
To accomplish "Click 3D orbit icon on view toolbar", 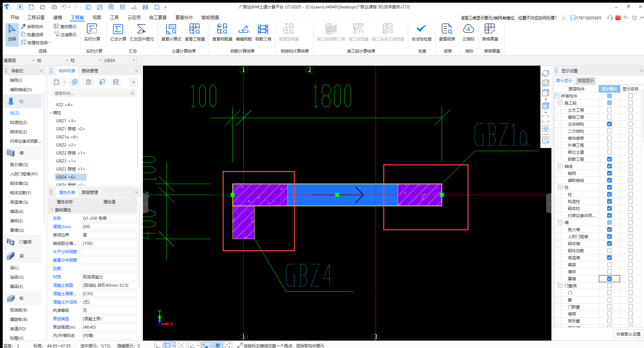I will (546, 73).
